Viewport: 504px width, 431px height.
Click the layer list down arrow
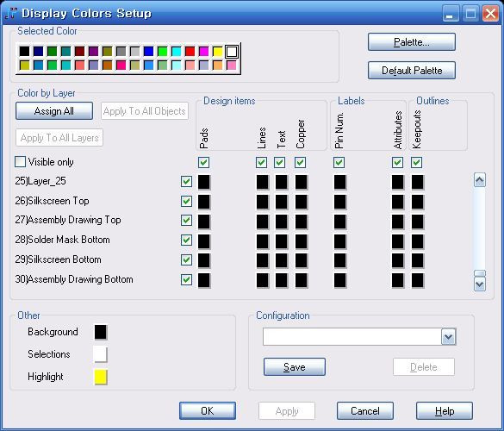pyautogui.click(x=480, y=284)
